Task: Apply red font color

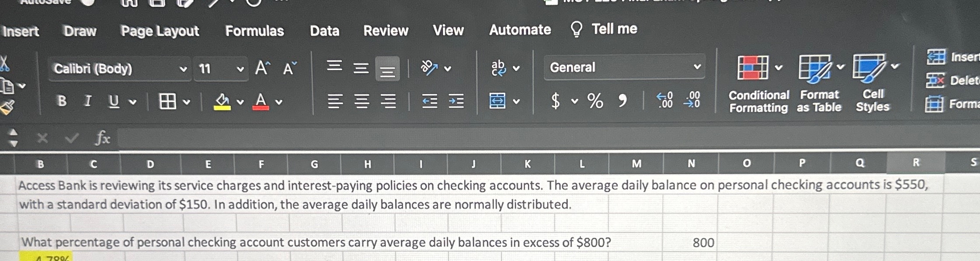Action: click(261, 102)
